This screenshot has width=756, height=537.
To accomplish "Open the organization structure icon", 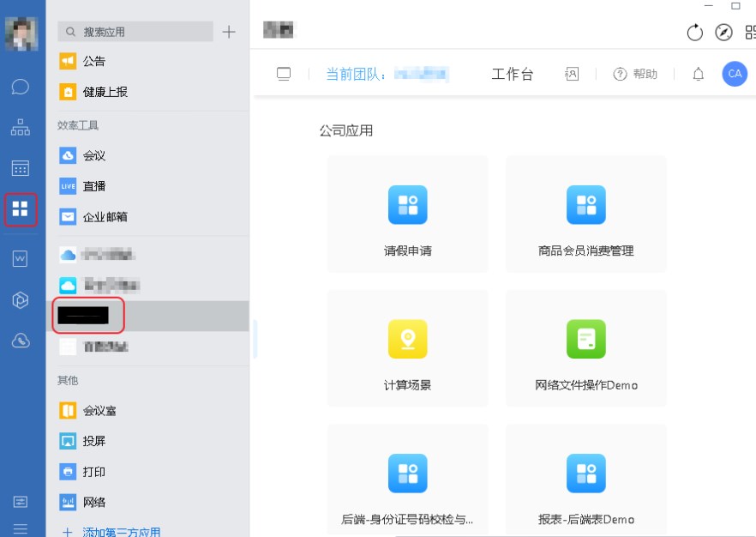I will coord(21,128).
